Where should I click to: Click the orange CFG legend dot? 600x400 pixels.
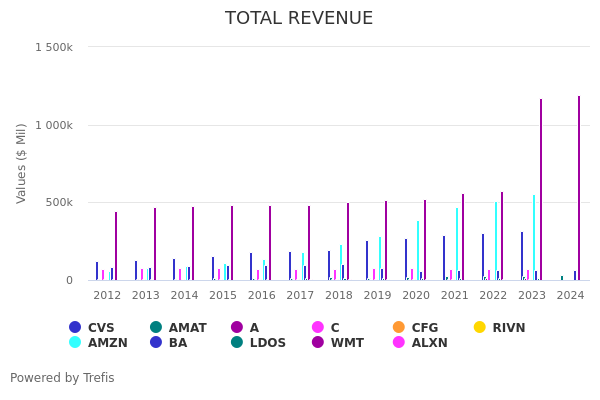point(399,328)
